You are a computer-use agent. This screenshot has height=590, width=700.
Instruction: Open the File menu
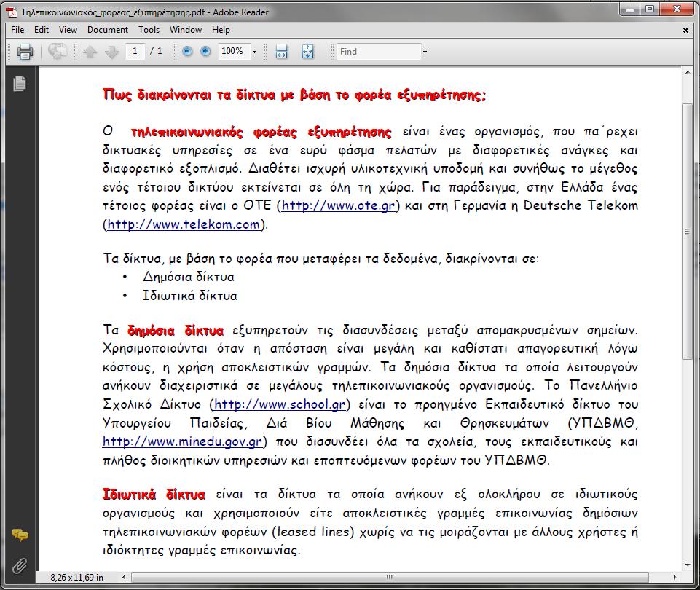pyautogui.click(x=17, y=30)
